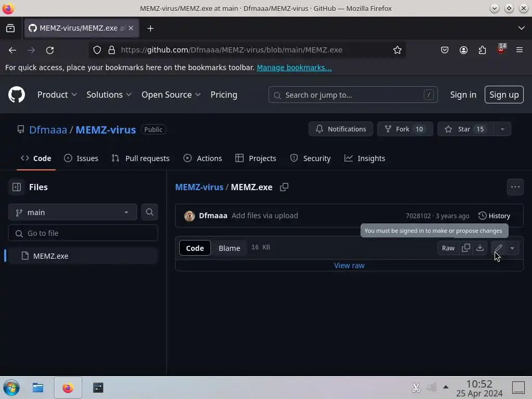Open the Raw file button
The width and height of the screenshot is (532, 399).
point(448,248)
